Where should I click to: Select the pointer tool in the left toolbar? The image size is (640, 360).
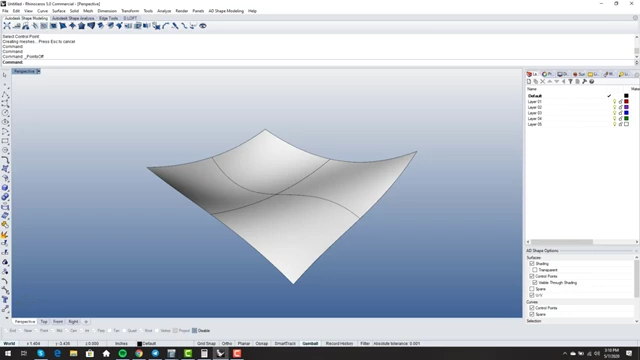(5, 75)
